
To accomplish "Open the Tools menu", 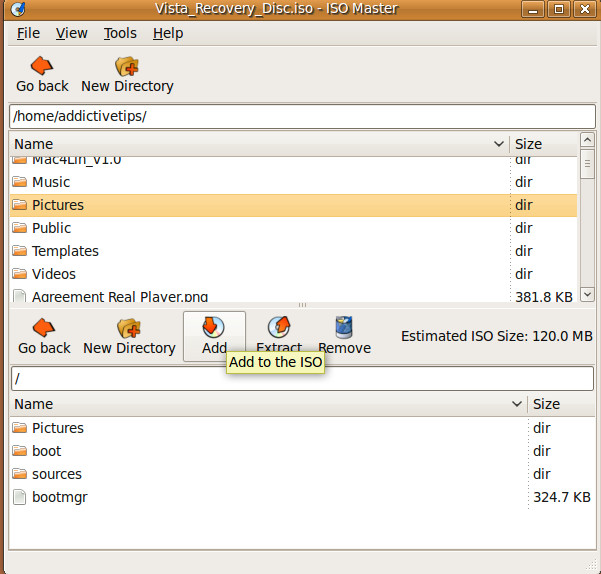I will point(120,33).
